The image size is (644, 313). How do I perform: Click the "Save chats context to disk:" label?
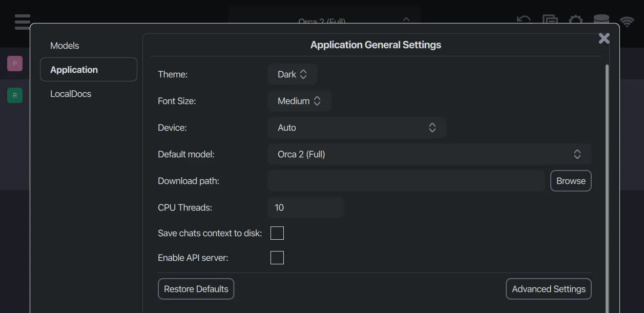pos(210,233)
